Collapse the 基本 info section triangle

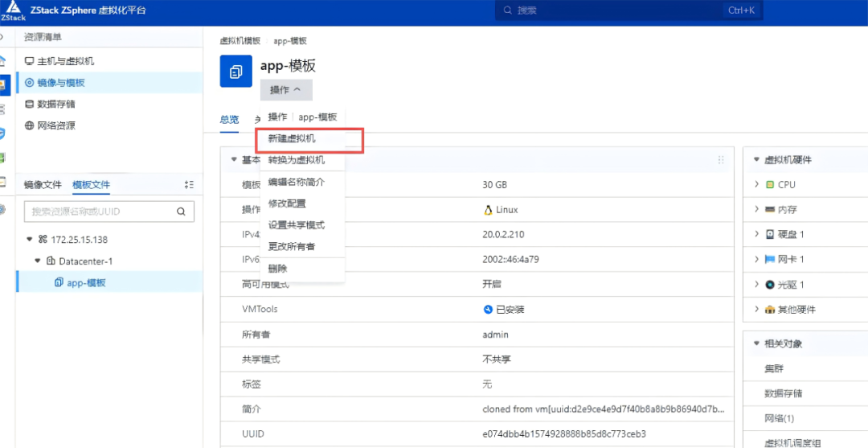point(234,159)
